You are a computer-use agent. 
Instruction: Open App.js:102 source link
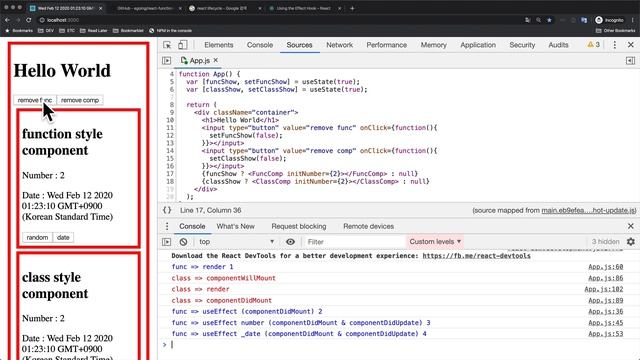[604, 289]
